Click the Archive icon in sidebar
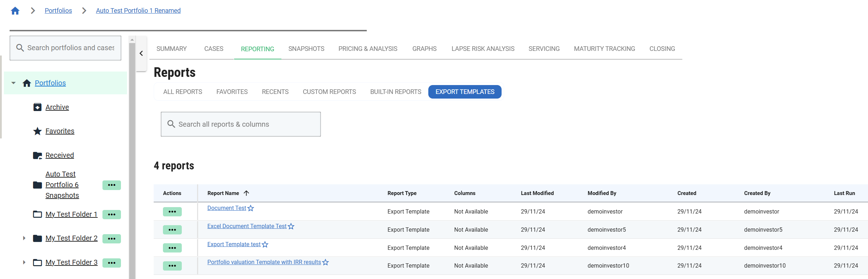The height and width of the screenshot is (279, 868). pos(37,107)
